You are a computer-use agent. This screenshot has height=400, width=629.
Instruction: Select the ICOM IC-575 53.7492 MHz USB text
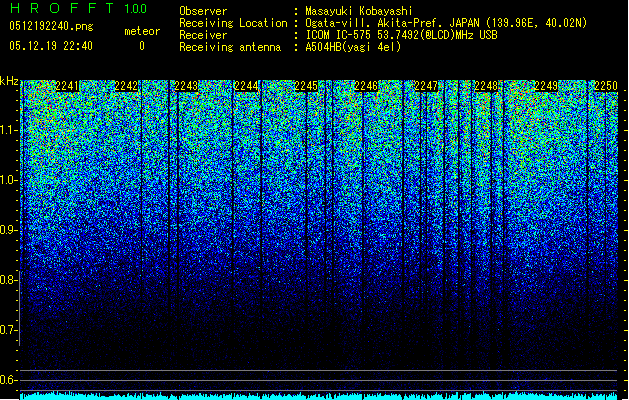(x=402, y=35)
